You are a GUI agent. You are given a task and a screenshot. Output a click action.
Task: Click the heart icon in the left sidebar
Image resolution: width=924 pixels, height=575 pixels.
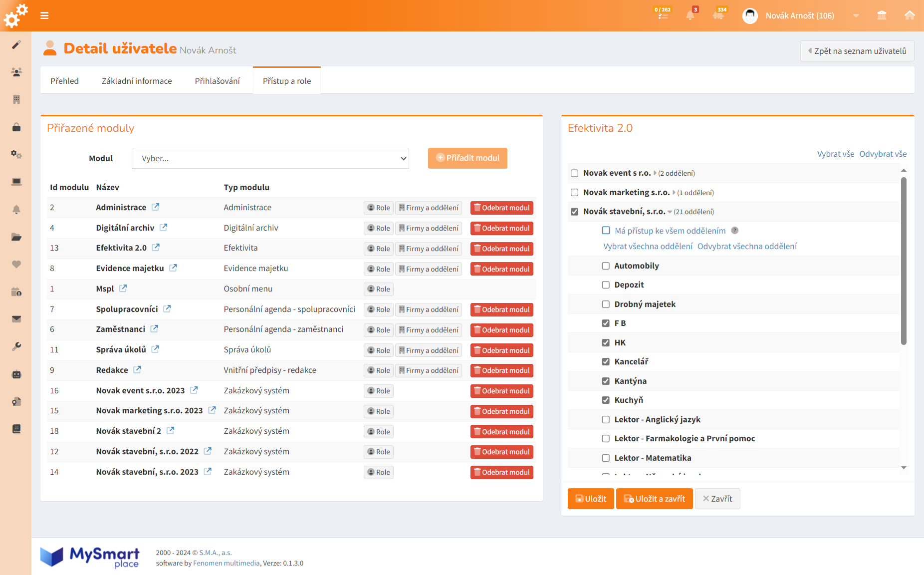(16, 264)
